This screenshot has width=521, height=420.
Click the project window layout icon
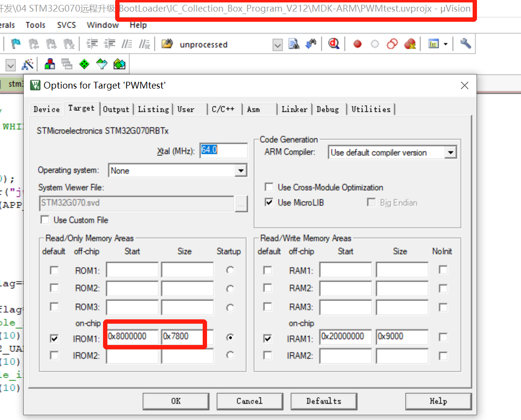tap(433, 44)
